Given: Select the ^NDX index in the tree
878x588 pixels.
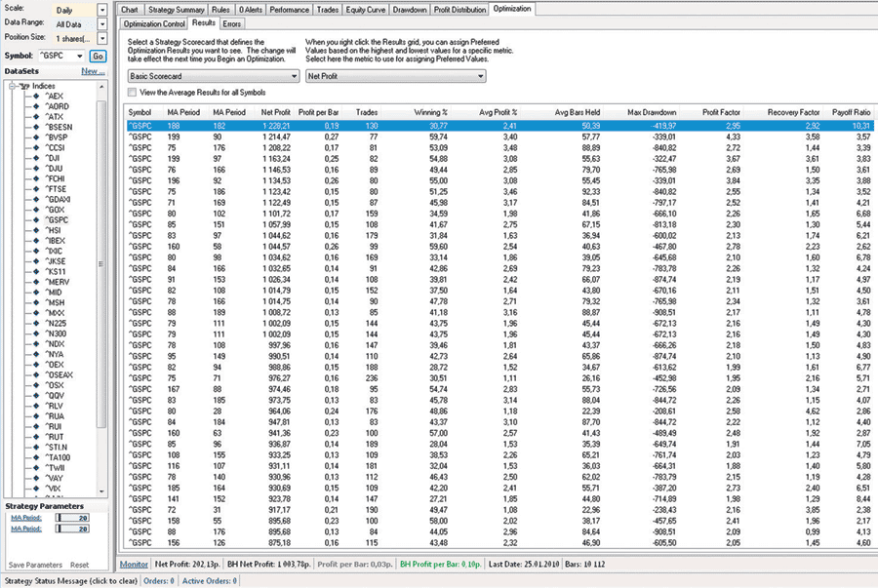Looking at the screenshot, I should click(x=55, y=344).
